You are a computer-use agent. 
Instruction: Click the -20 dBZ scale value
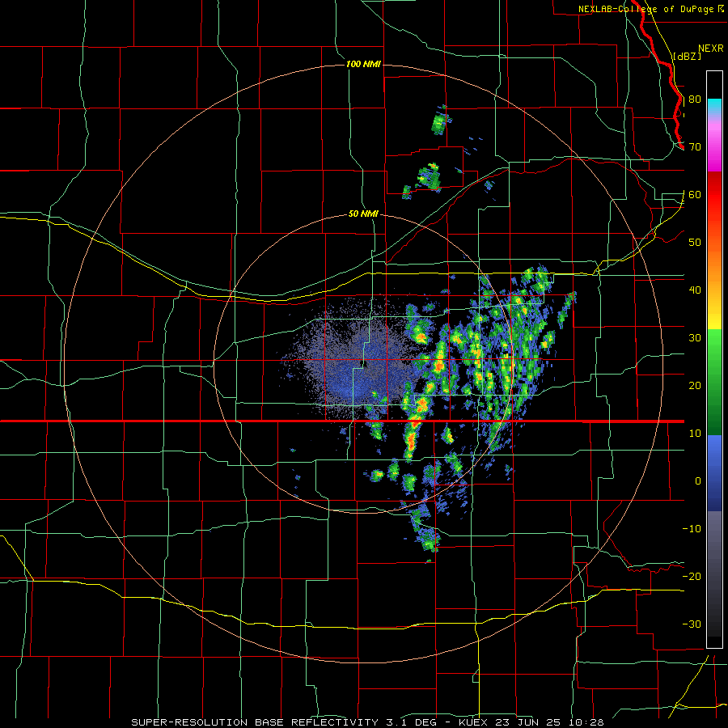pyautogui.click(x=692, y=577)
